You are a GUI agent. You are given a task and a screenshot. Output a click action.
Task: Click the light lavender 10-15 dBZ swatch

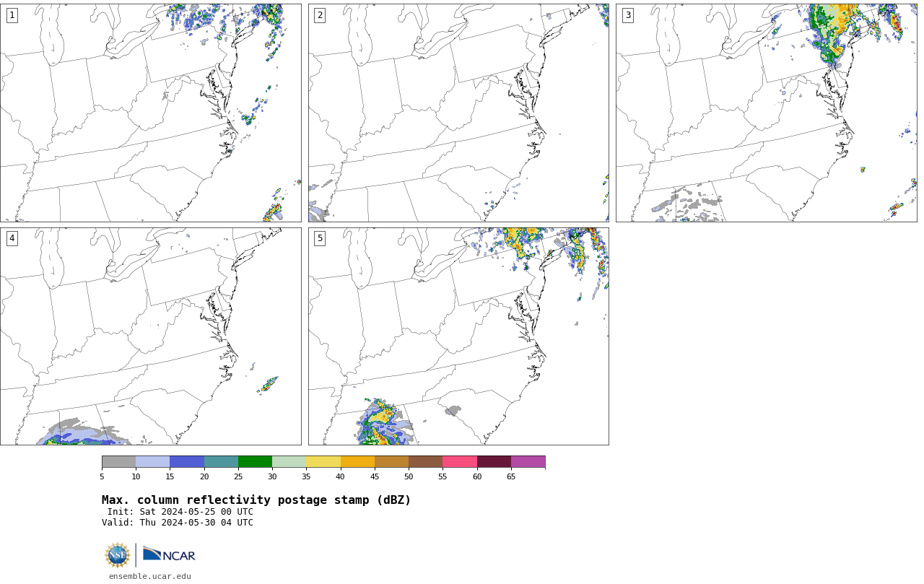pyautogui.click(x=153, y=462)
